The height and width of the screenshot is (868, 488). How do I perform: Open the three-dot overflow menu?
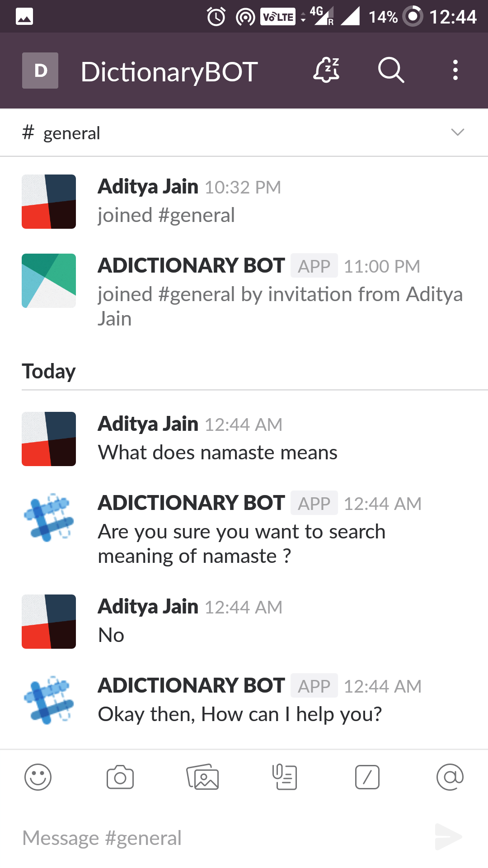pos(455,70)
